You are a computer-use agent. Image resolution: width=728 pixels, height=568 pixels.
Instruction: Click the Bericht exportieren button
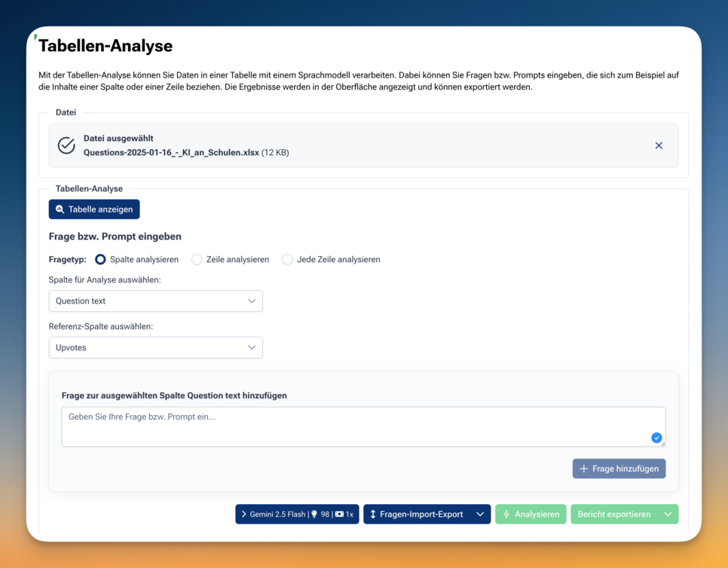point(613,515)
